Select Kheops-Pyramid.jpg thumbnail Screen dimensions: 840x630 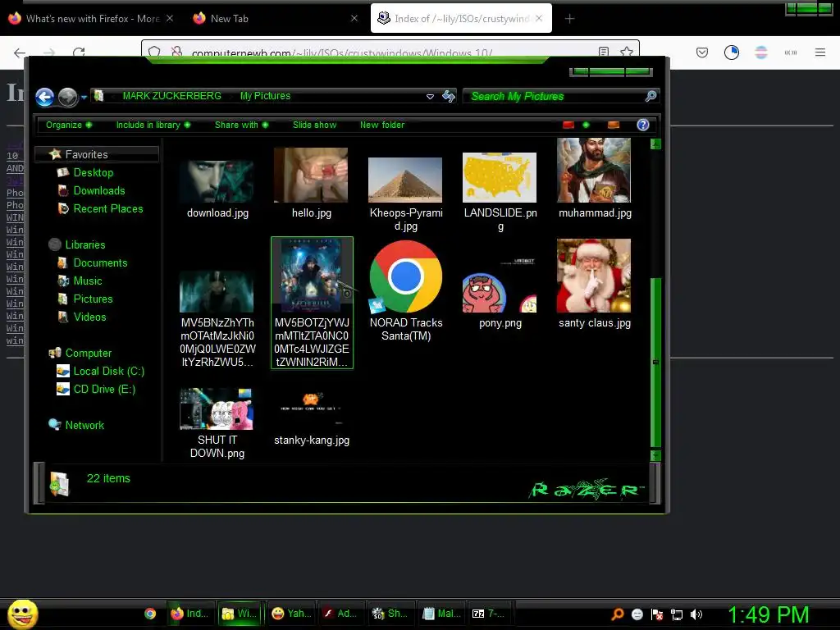point(405,180)
